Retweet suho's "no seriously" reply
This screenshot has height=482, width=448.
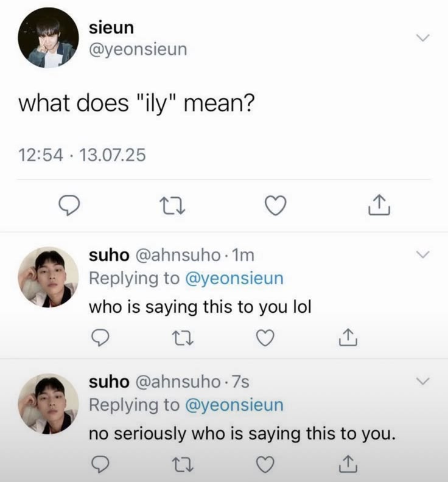(183, 464)
